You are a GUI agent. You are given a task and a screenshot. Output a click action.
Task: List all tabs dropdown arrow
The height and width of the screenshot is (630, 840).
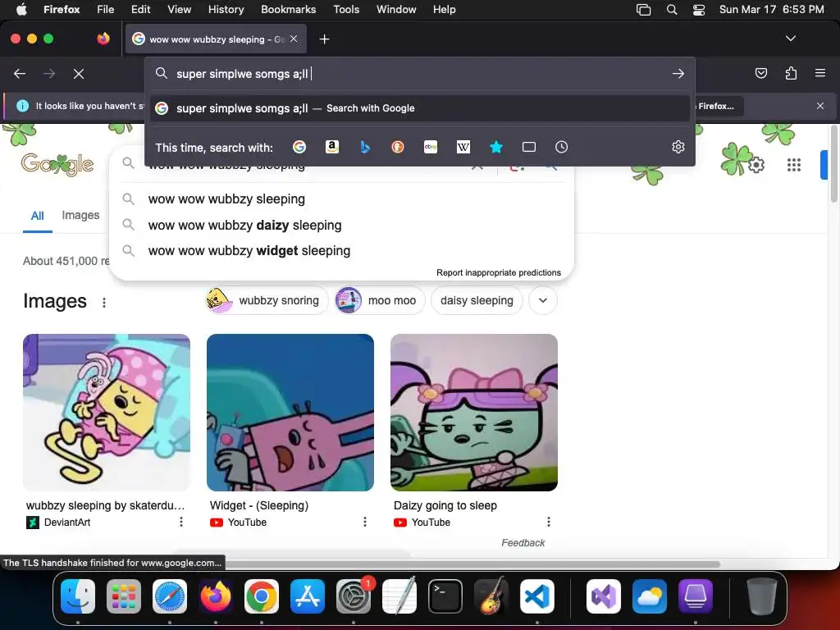coord(790,39)
